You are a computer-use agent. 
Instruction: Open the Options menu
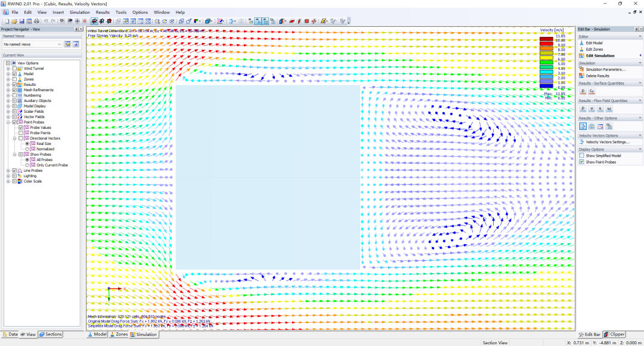pos(140,13)
